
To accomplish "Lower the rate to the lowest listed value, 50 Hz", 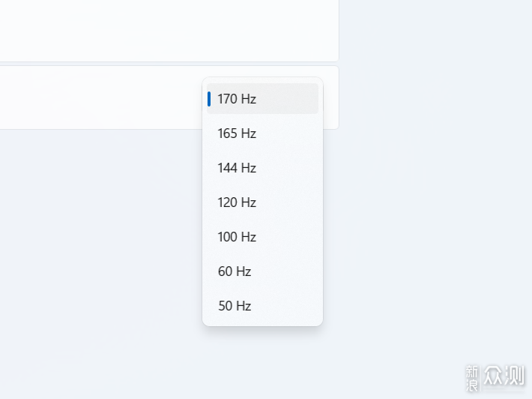I will [x=262, y=305].
